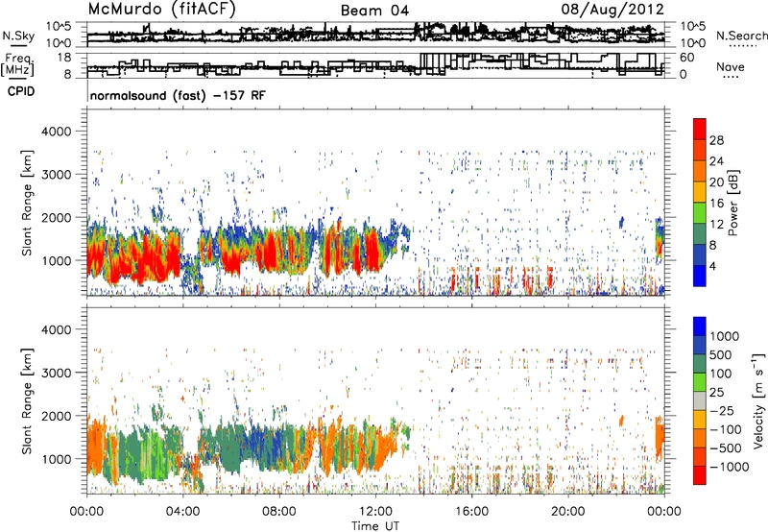Click the McMurdo (fitACF) plot title
Viewport: 768px width, 532px height.
161,10
